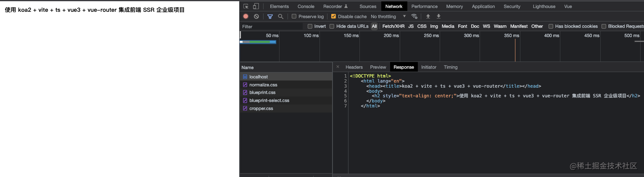Screen dimensions: 644x177
Task: Activate the inspect element picker
Action: pyautogui.click(x=246, y=6)
